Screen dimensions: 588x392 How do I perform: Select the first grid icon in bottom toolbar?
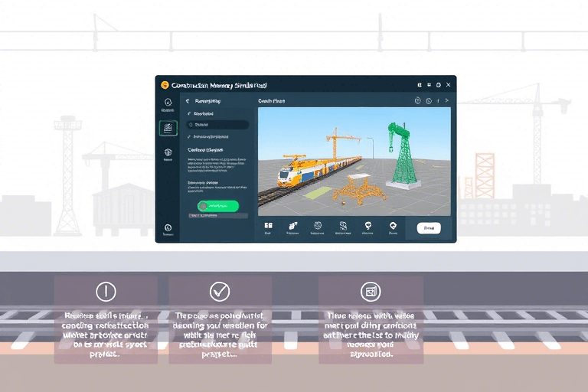[268, 226]
